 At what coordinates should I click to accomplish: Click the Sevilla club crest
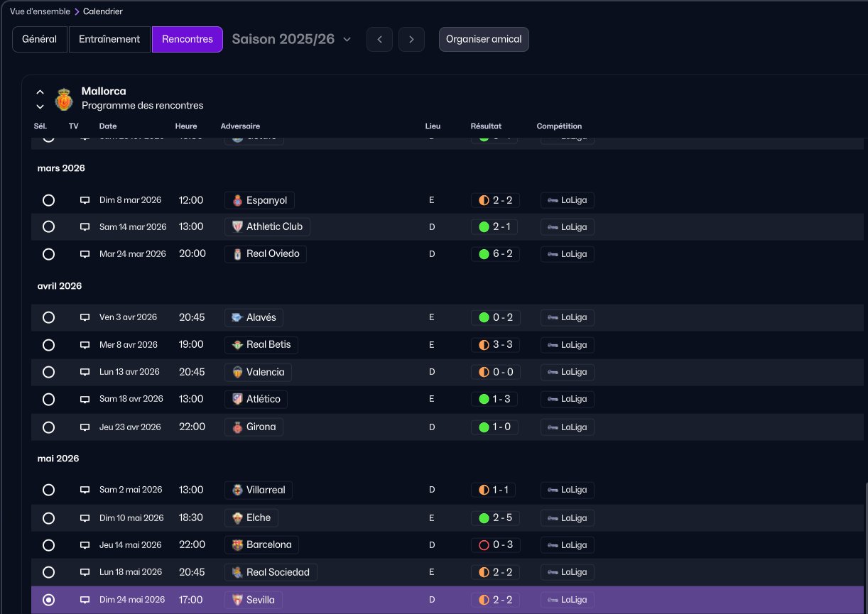(237, 600)
